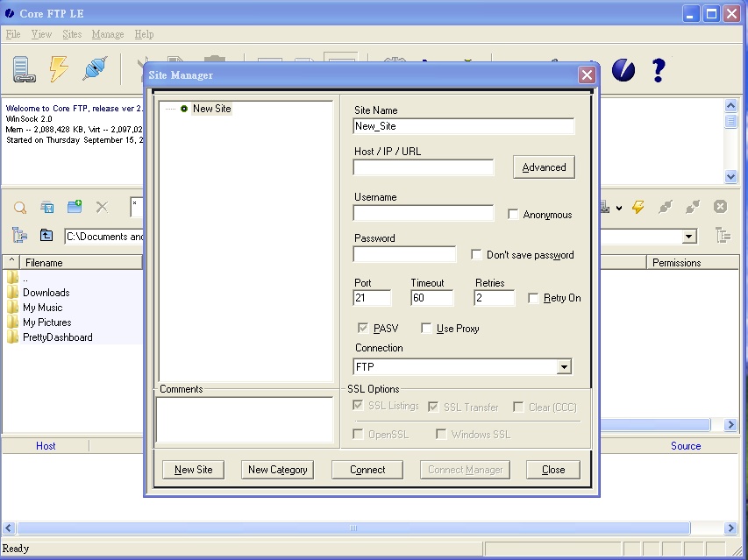Create a new folder using the folder-plus icon

tap(74, 207)
